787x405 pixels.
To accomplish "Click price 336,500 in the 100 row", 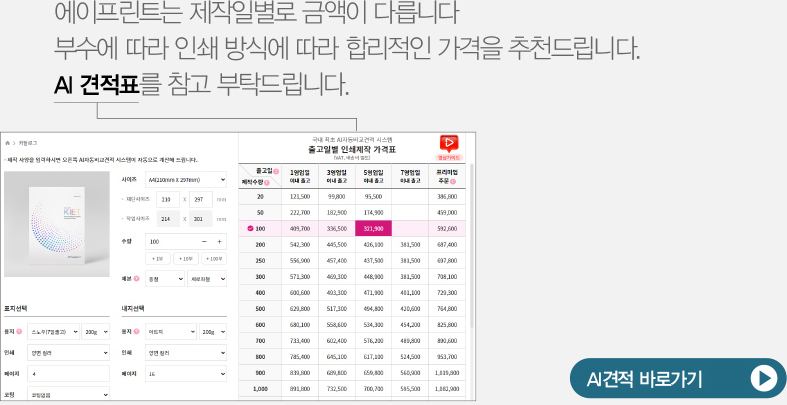I will pos(337,228).
